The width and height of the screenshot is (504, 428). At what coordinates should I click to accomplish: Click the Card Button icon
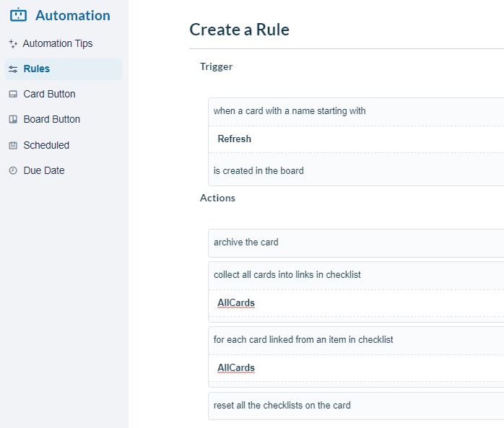point(13,94)
